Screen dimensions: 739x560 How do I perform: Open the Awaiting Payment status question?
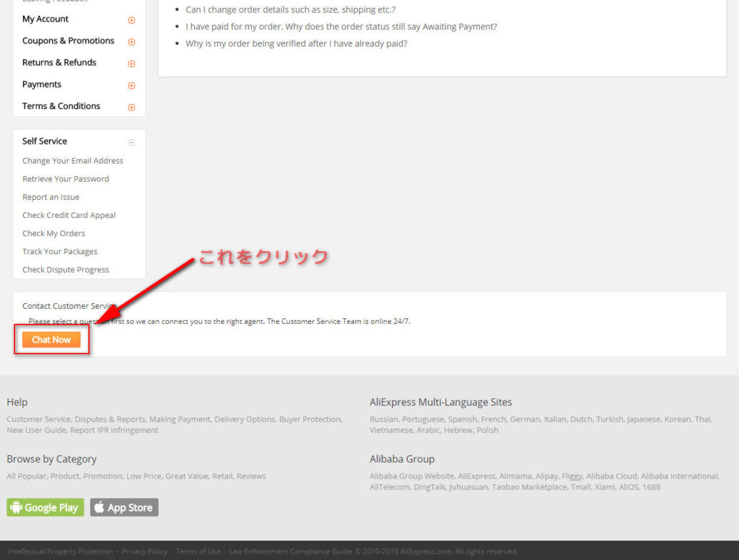341,27
